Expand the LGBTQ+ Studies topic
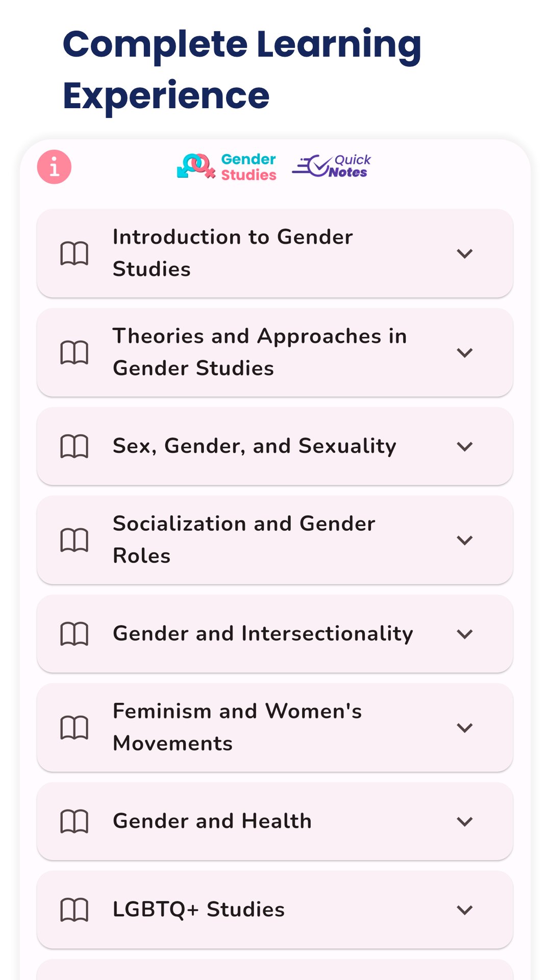 pyautogui.click(x=465, y=910)
